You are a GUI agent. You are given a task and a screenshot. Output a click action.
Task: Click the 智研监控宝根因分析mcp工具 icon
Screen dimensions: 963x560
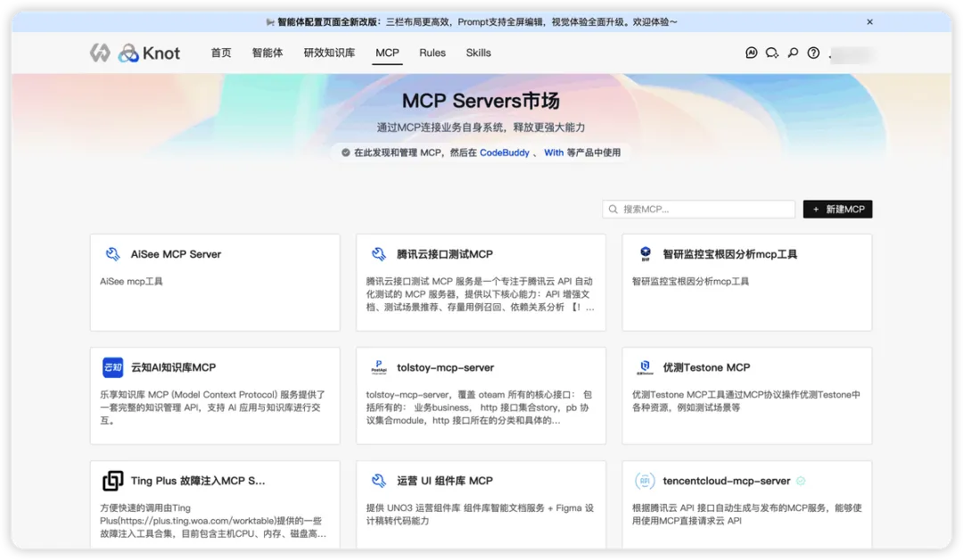[645, 253]
